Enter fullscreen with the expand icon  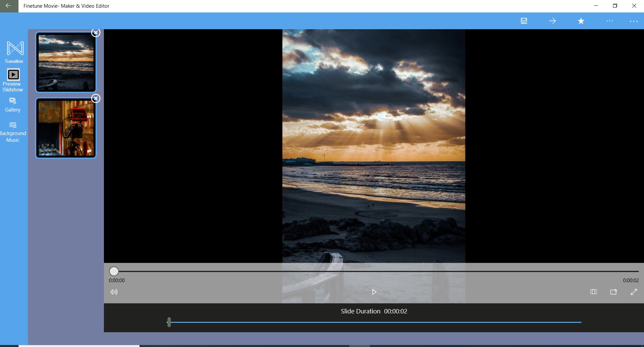tap(634, 292)
